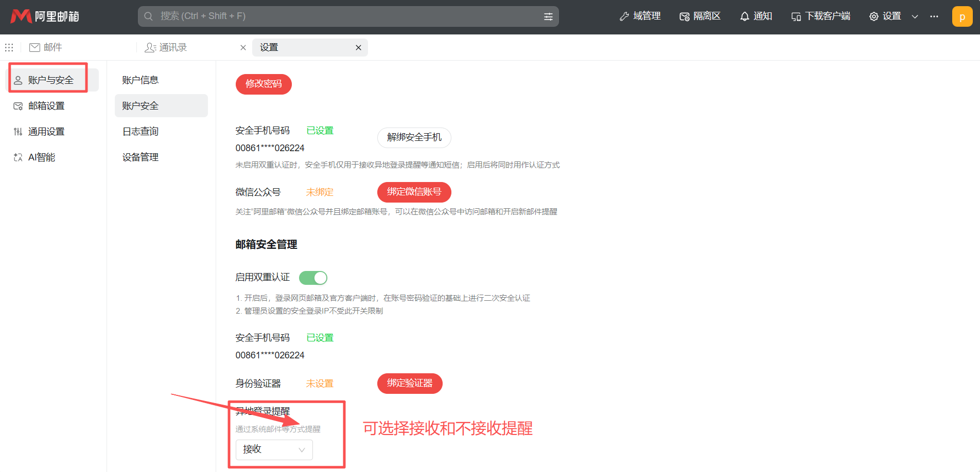Expand the remote login reminder dropdown (接收)
The height and width of the screenshot is (472, 980).
click(274, 449)
